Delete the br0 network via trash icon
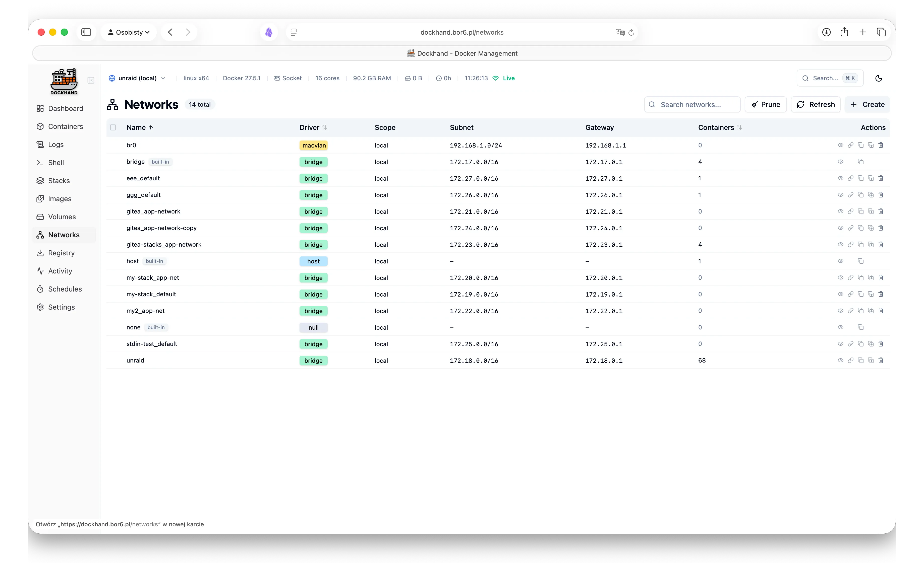Image resolution: width=924 pixels, height=571 pixels. (881, 145)
